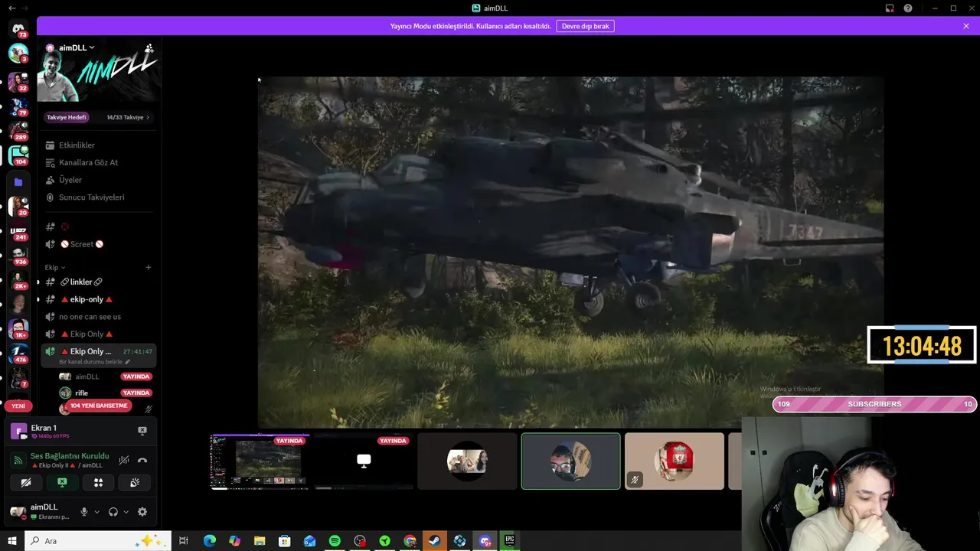980x551 pixels.
Task: Click the Windows Start button
Action: pyautogui.click(x=12, y=541)
